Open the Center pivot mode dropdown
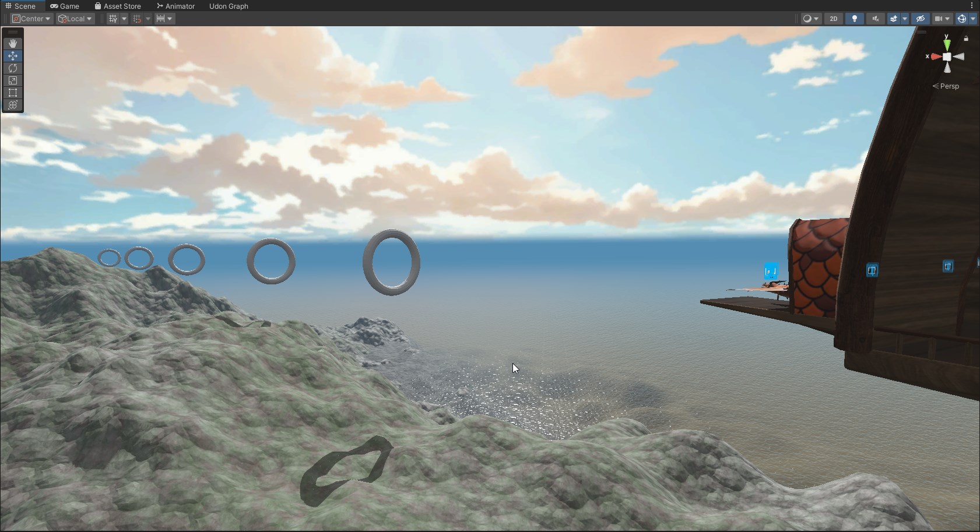Viewport: 980px width, 532px height. (31, 19)
